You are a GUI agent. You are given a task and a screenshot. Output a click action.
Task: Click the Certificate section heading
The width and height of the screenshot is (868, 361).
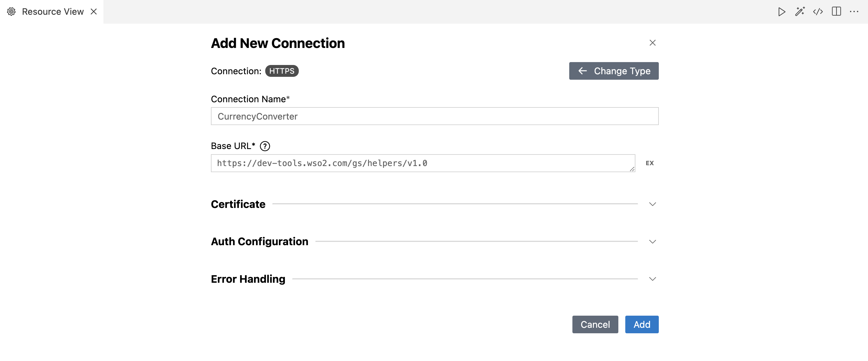pos(238,204)
